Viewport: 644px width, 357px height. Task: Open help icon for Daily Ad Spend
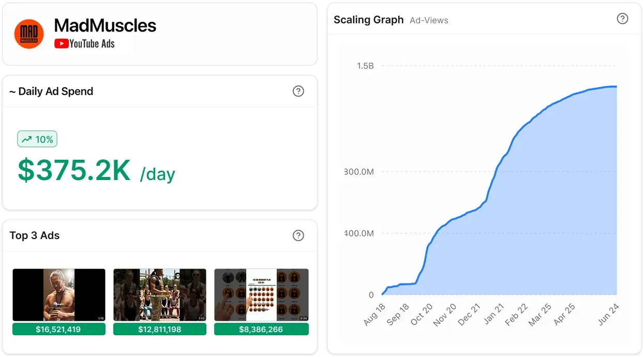(x=298, y=91)
